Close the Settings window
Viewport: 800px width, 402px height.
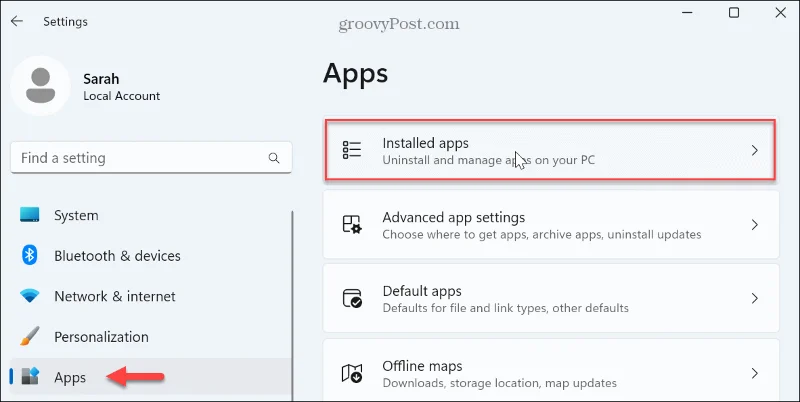tap(781, 12)
